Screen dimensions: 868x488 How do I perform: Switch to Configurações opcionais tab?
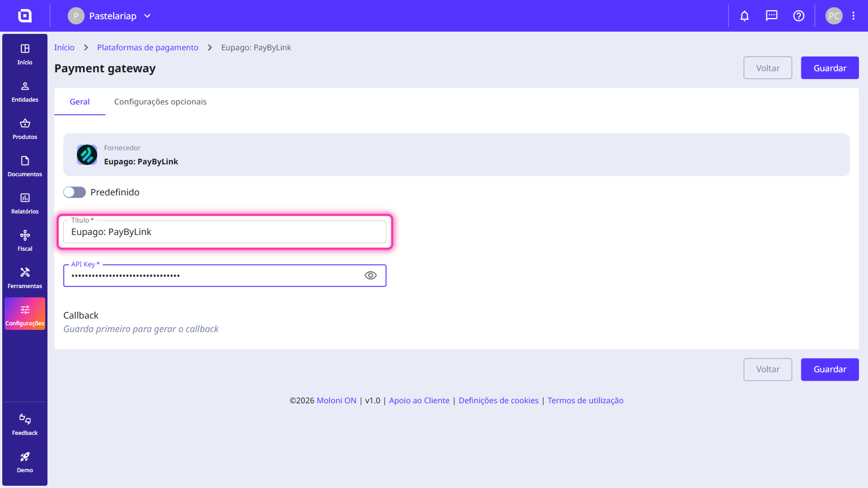(x=160, y=102)
